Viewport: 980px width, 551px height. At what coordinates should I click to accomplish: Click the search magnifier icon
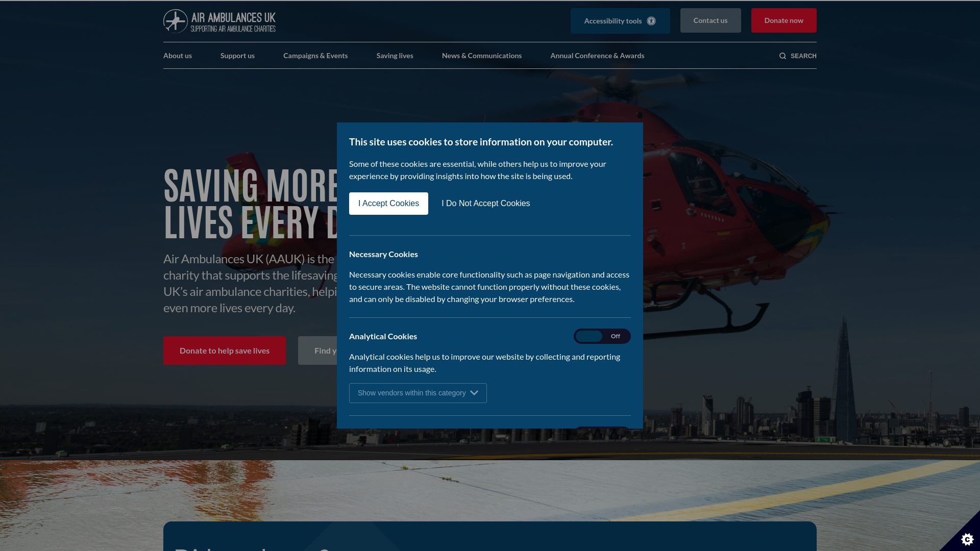(x=782, y=56)
